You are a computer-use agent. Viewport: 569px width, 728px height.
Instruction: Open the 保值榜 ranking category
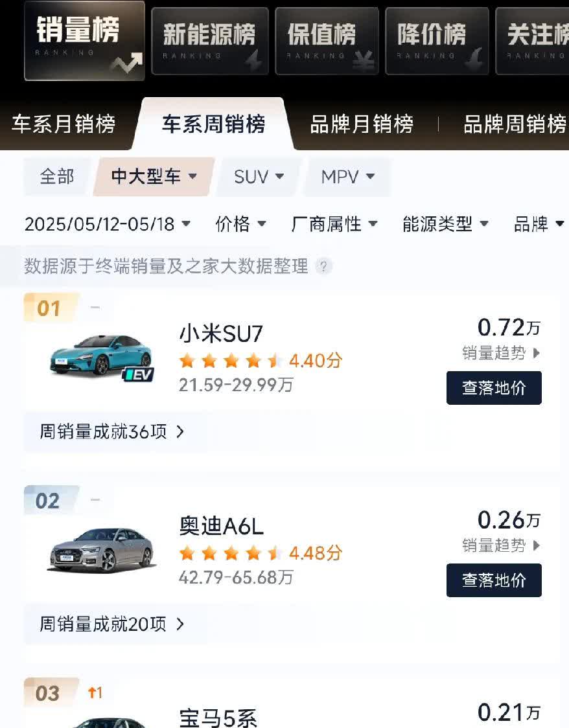tap(327, 41)
